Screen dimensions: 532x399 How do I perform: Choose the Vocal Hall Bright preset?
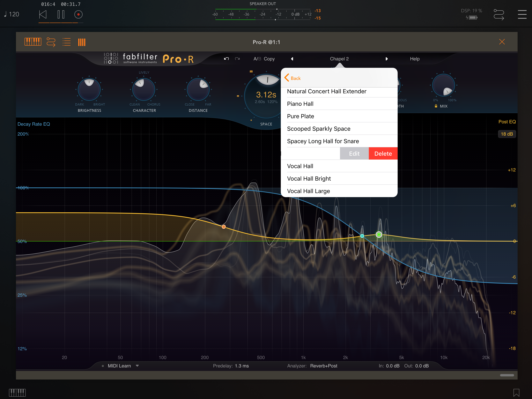point(309,179)
